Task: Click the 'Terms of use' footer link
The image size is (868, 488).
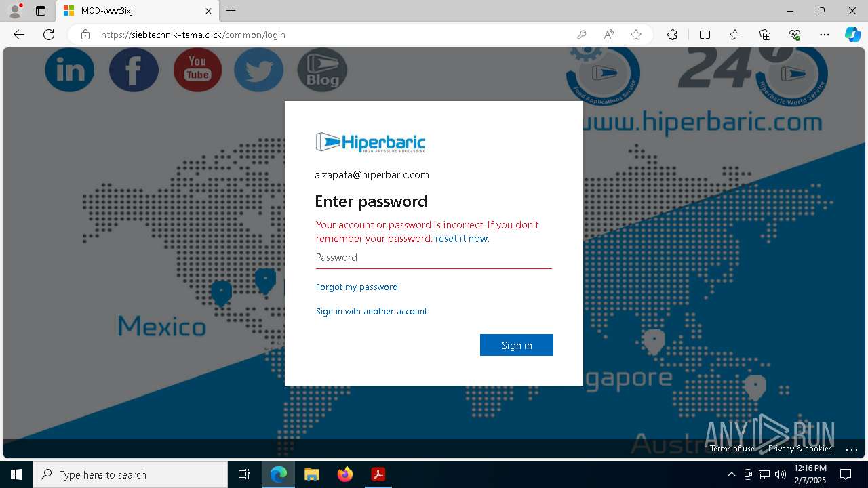Action: pyautogui.click(x=732, y=449)
